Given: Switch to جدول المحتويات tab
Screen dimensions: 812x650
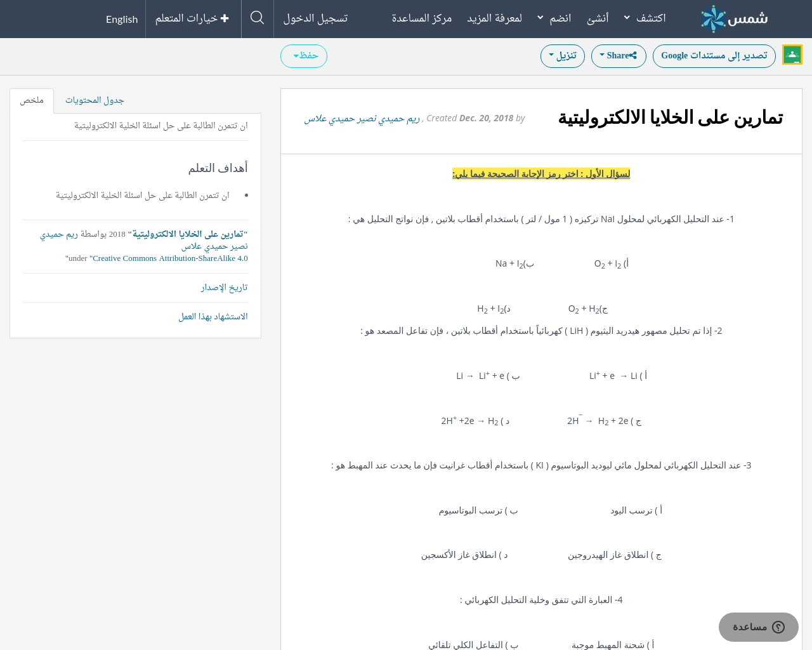Looking at the screenshot, I should pyautogui.click(x=95, y=100).
